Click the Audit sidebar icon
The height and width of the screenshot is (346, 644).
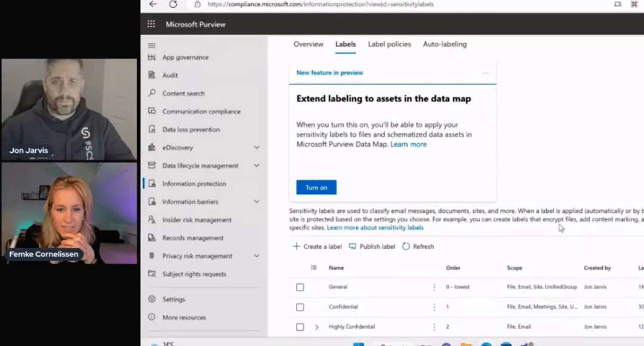pyautogui.click(x=152, y=75)
